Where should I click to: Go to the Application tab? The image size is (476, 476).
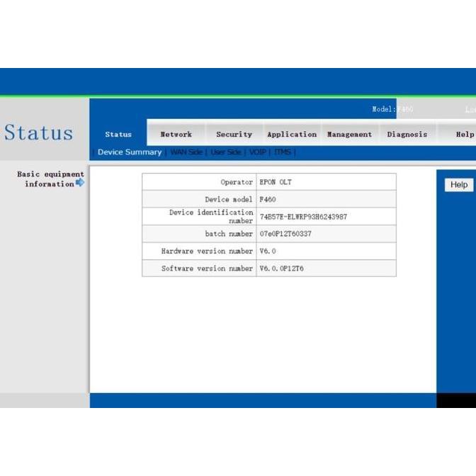tap(291, 134)
